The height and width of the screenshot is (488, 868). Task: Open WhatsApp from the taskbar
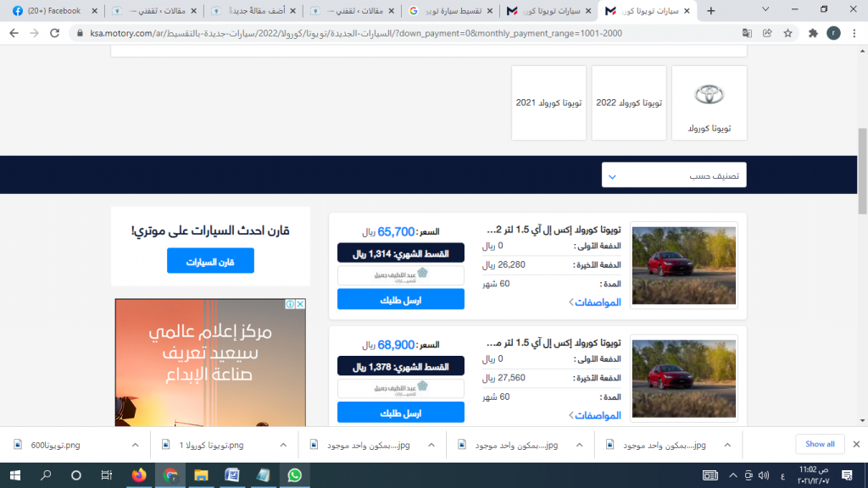294,475
